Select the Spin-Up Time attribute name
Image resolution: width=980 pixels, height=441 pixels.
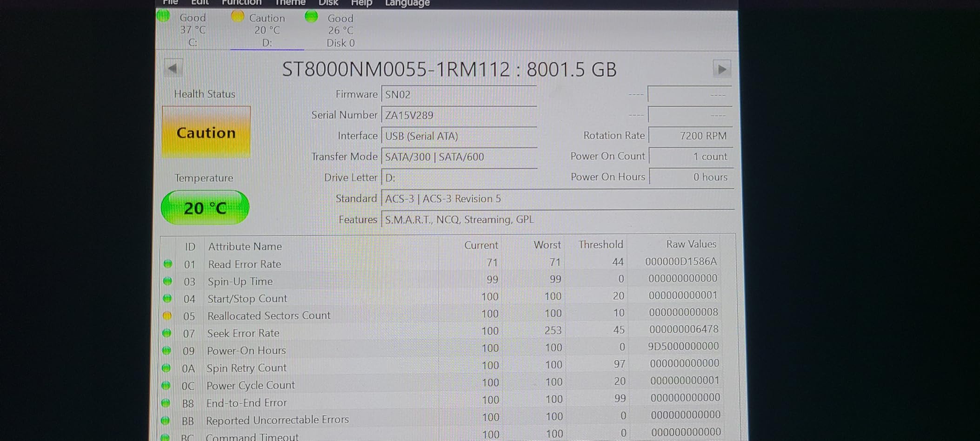tap(240, 281)
